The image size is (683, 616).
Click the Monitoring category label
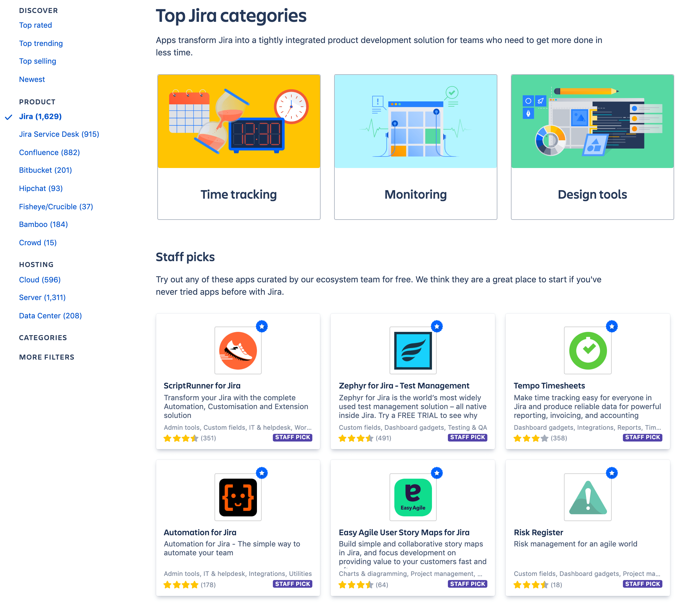click(415, 195)
